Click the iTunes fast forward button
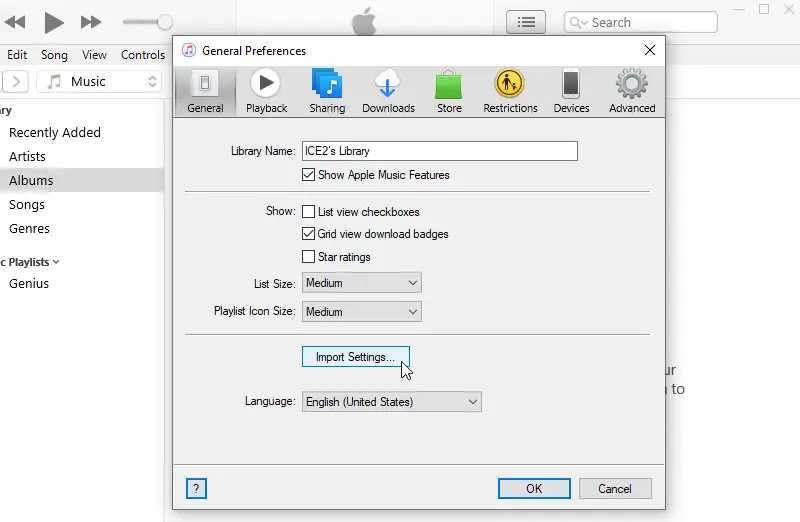This screenshot has height=522, width=800. pyautogui.click(x=91, y=22)
